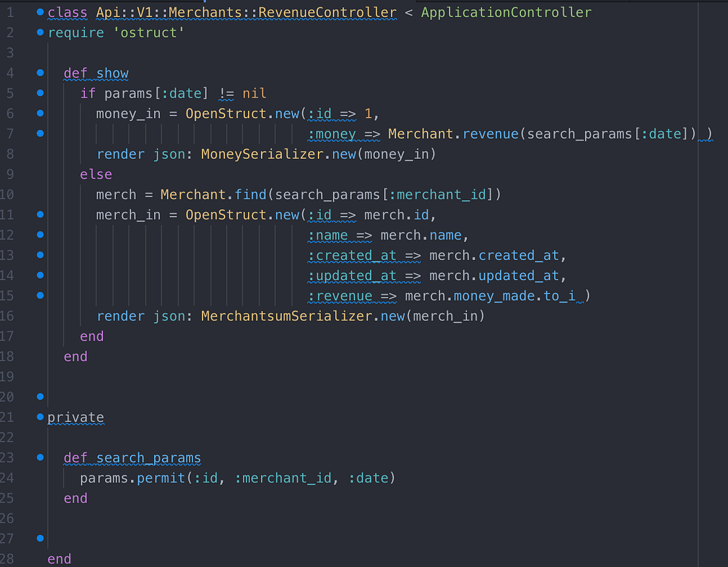Viewport: 728px width, 567px height.
Task: Toggle the breakpoint on def search_params line
Action: (x=40, y=457)
